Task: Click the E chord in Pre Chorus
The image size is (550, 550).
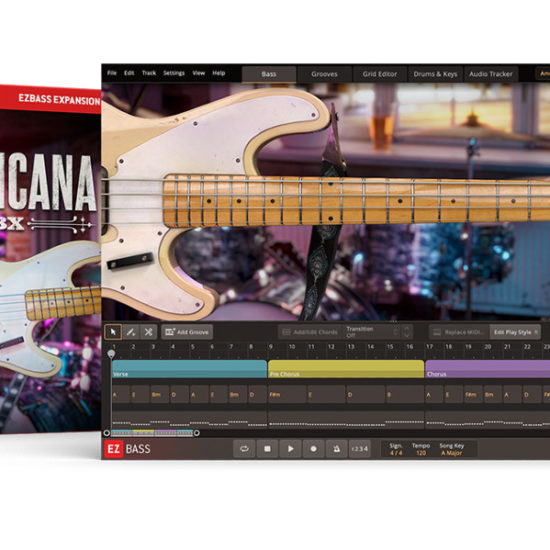Action: (x=326, y=395)
